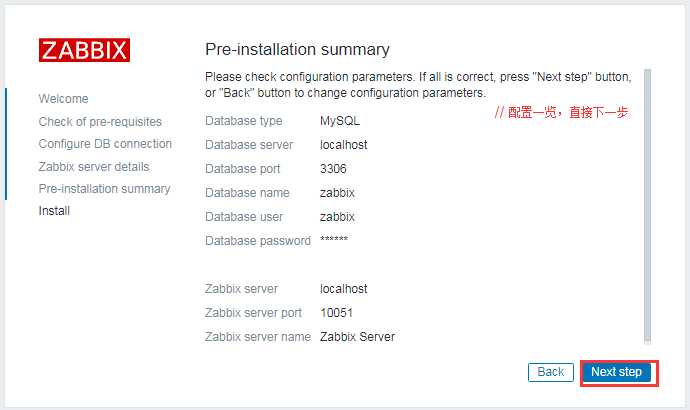Click the 10051 server port value
The image size is (690, 410).
click(x=336, y=313)
